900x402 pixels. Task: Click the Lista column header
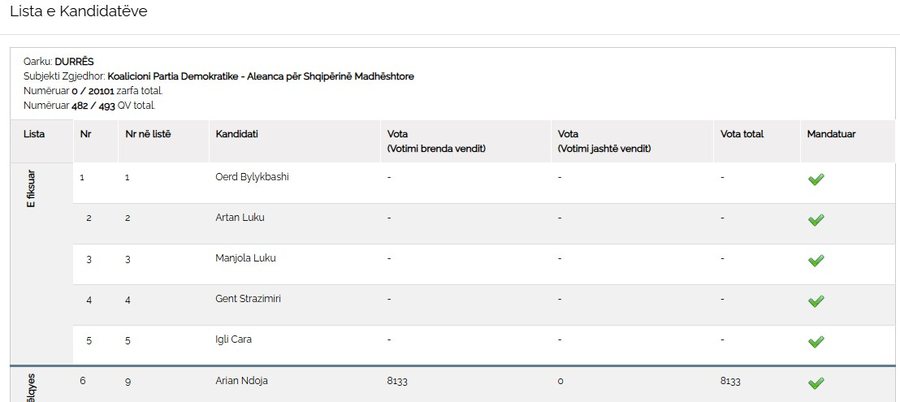pyautogui.click(x=34, y=134)
